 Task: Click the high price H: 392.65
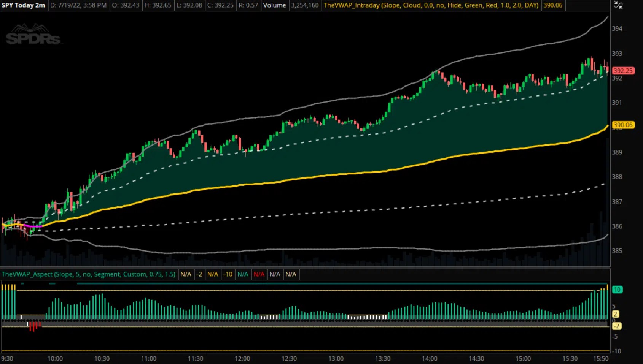[158, 5]
